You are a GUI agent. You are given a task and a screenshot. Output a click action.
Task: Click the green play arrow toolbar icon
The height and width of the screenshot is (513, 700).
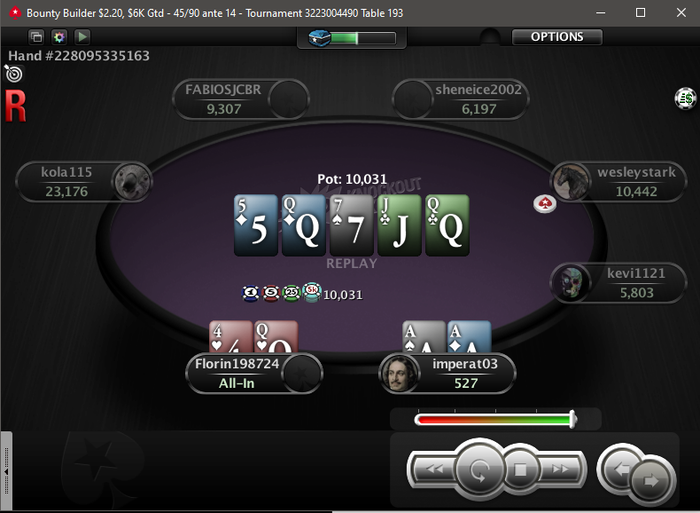point(82,37)
